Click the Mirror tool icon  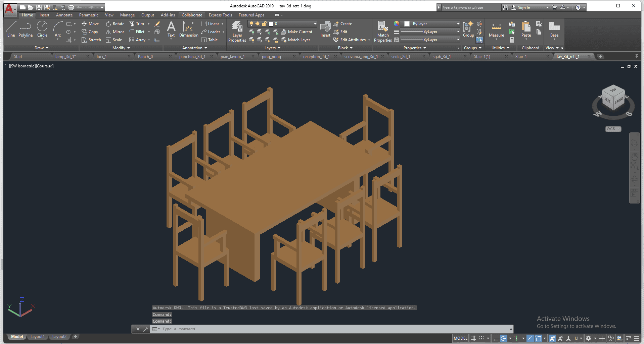108,32
